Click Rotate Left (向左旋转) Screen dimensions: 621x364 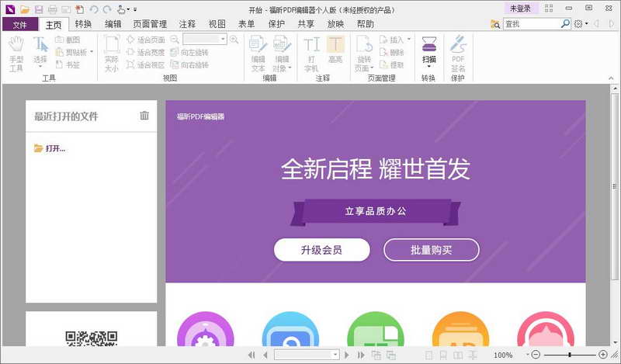coord(189,52)
